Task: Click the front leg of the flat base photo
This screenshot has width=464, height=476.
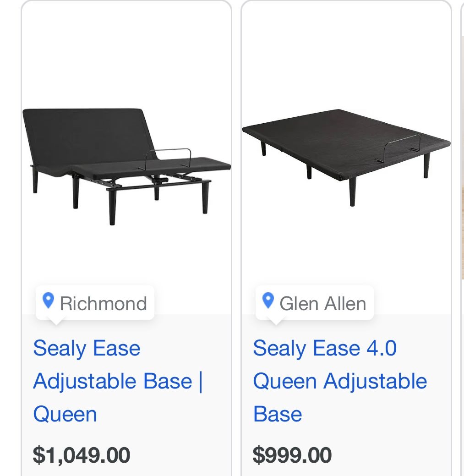Action: tap(352, 191)
